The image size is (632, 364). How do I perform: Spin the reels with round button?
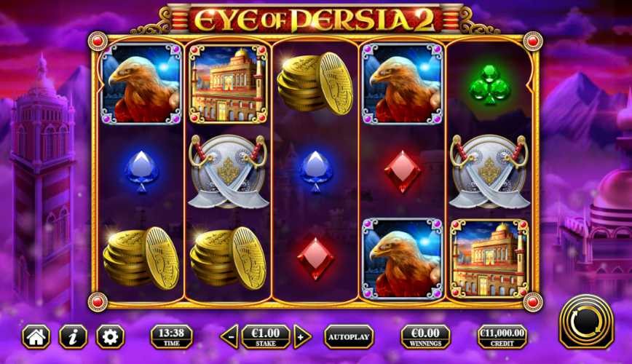(x=586, y=322)
